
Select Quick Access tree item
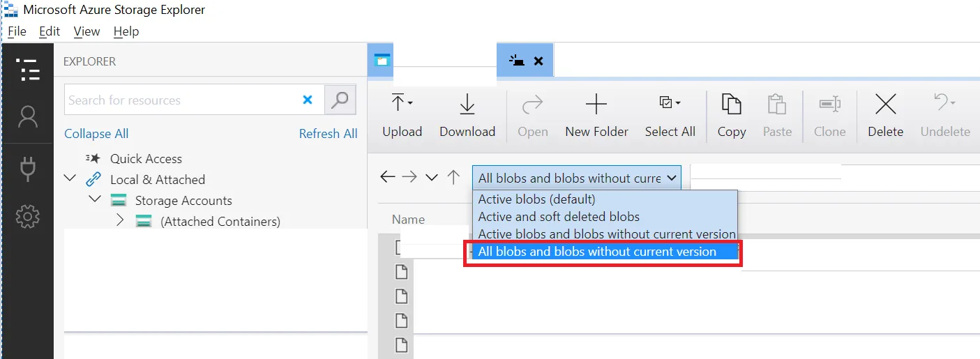pyautogui.click(x=146, y=159)
